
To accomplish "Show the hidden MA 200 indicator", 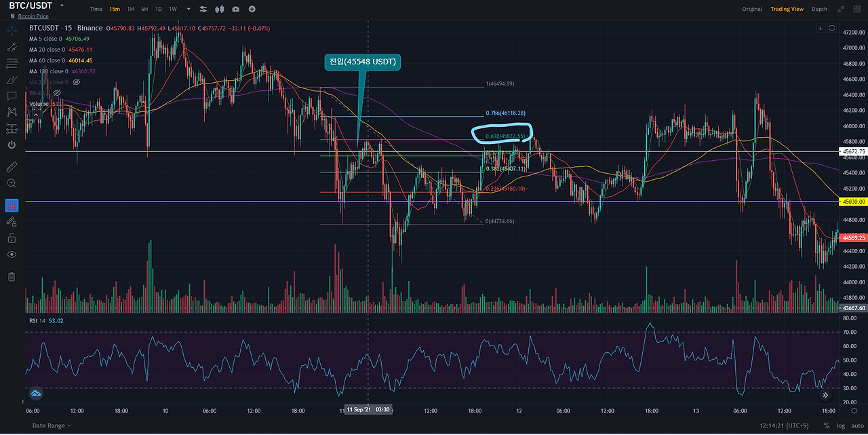I will coord(77,82).
